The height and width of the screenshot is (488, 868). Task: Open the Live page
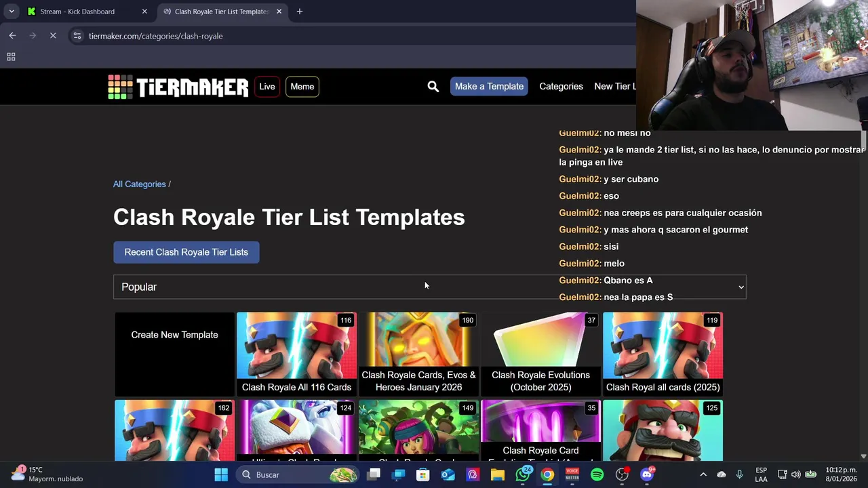click(267, 87)
